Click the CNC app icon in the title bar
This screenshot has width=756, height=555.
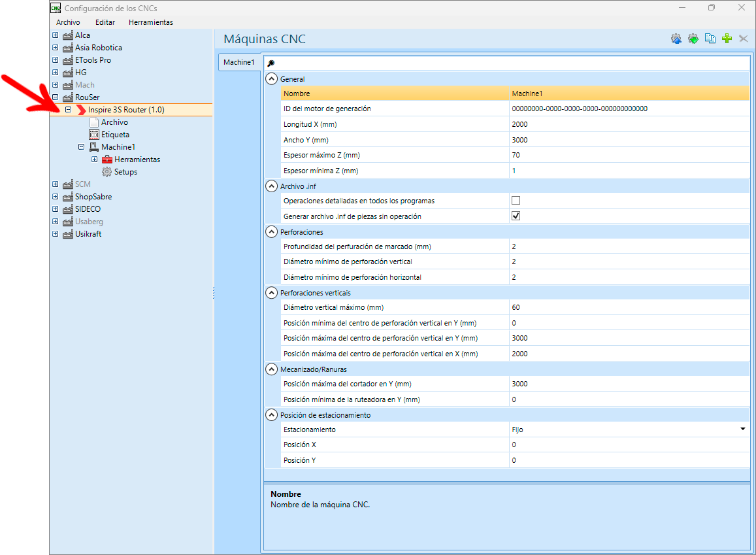click(56, 8)
